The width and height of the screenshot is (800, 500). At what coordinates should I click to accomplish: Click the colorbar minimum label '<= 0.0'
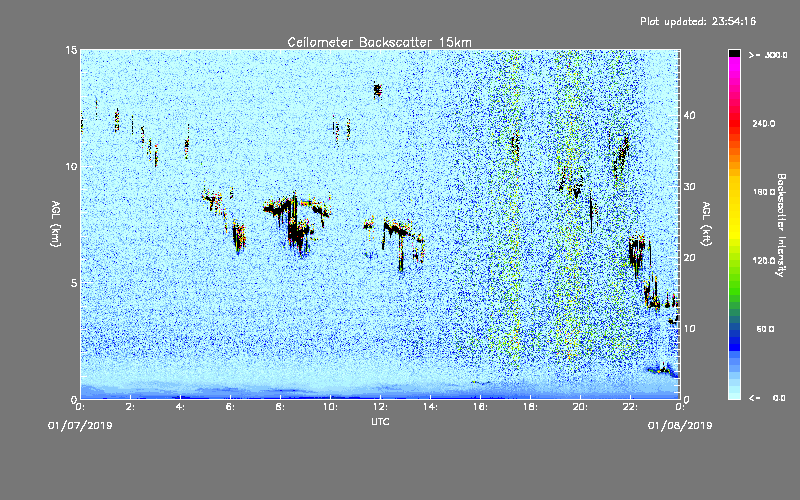[767, 398]
